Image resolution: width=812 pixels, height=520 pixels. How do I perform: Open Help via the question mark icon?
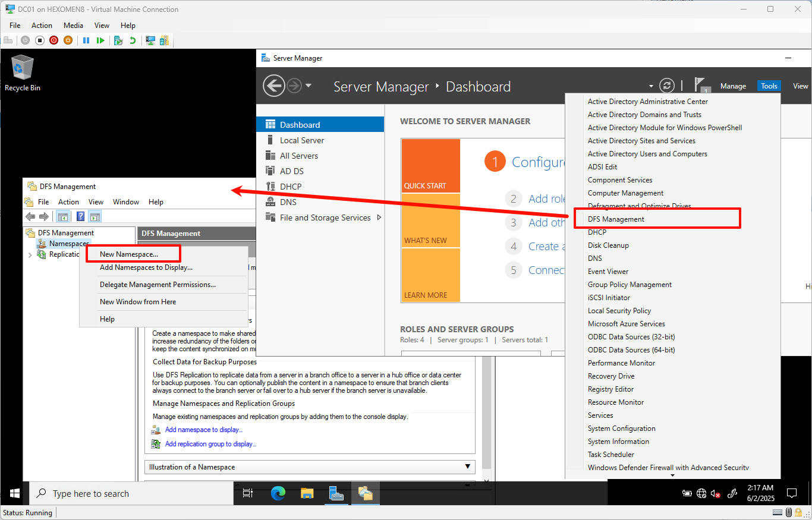(80, 216)
